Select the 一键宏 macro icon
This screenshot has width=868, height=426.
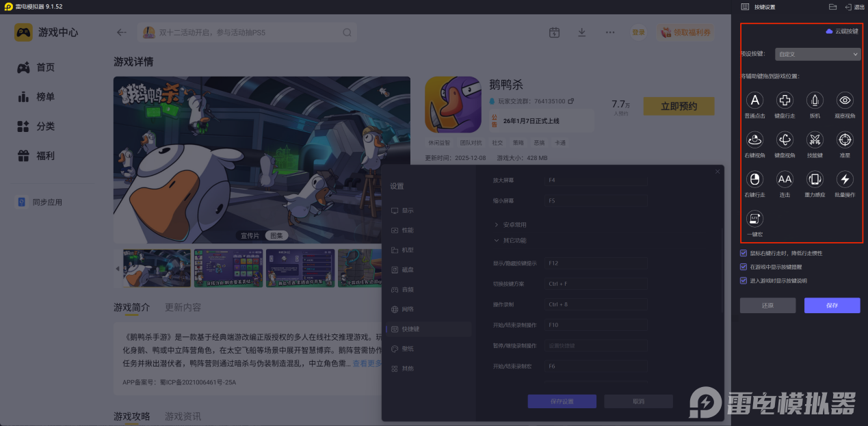coord(754,219)
